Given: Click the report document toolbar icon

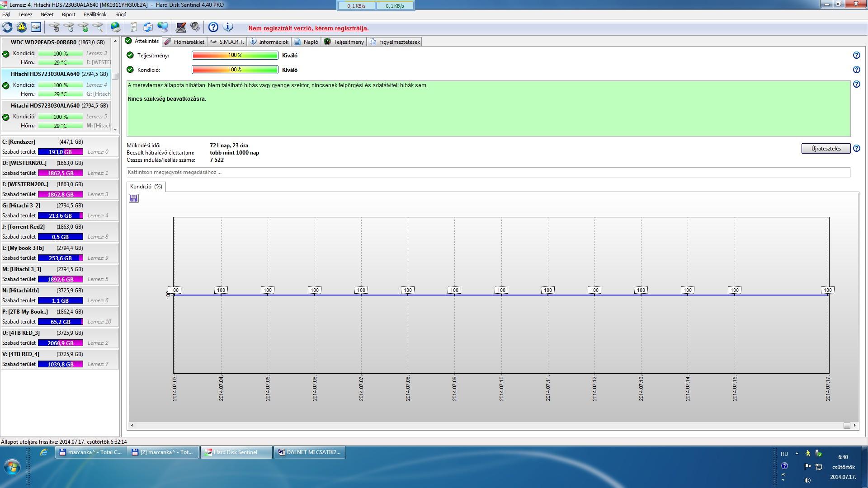Looking at the screenshot, I should [133, 27].
